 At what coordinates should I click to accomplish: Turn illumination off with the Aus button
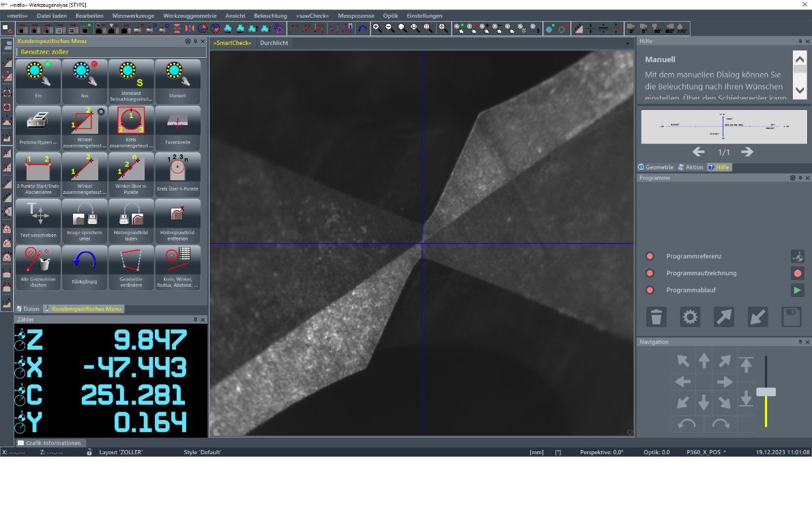(x=85, y=81)
